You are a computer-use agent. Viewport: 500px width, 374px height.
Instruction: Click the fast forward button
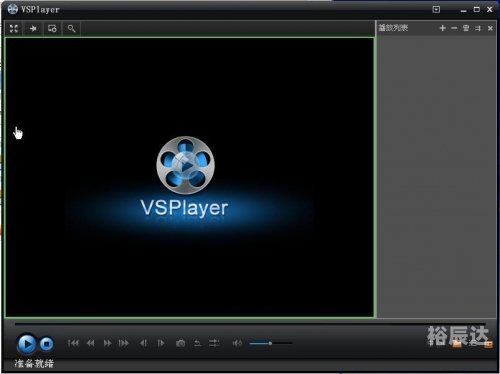(x=107, y=343)
